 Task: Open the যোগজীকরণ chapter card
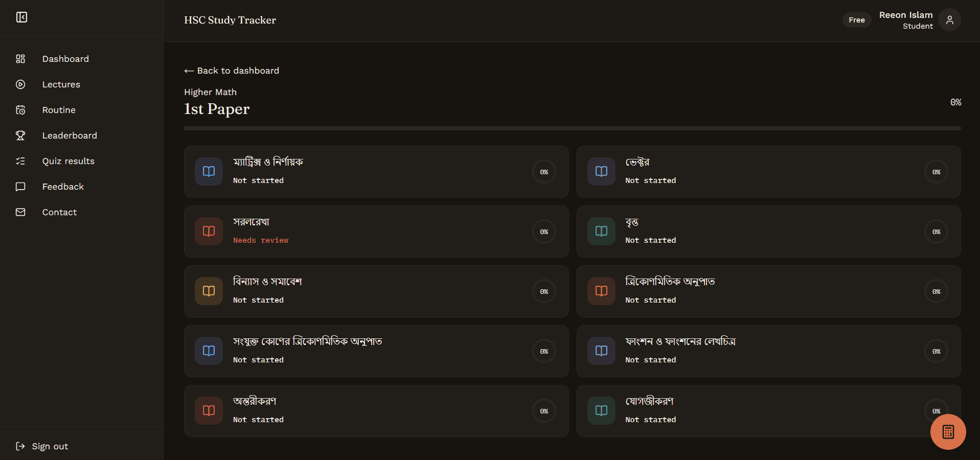coord(768,411)
